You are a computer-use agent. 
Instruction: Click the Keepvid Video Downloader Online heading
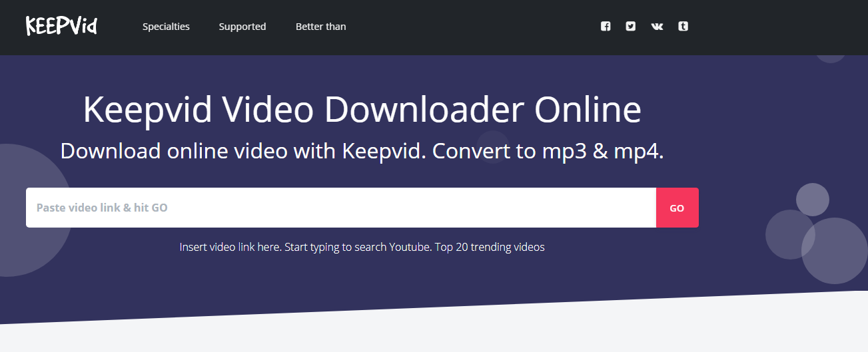[362, 110]
